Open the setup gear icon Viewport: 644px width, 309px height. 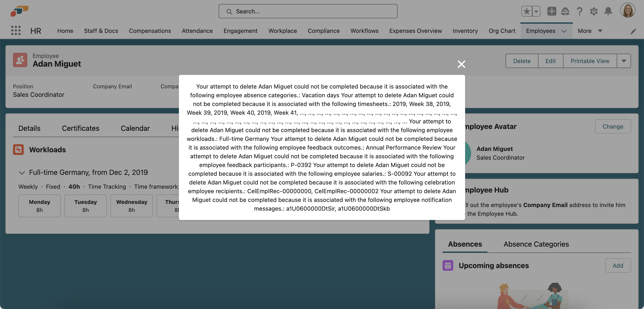(594, 11)
